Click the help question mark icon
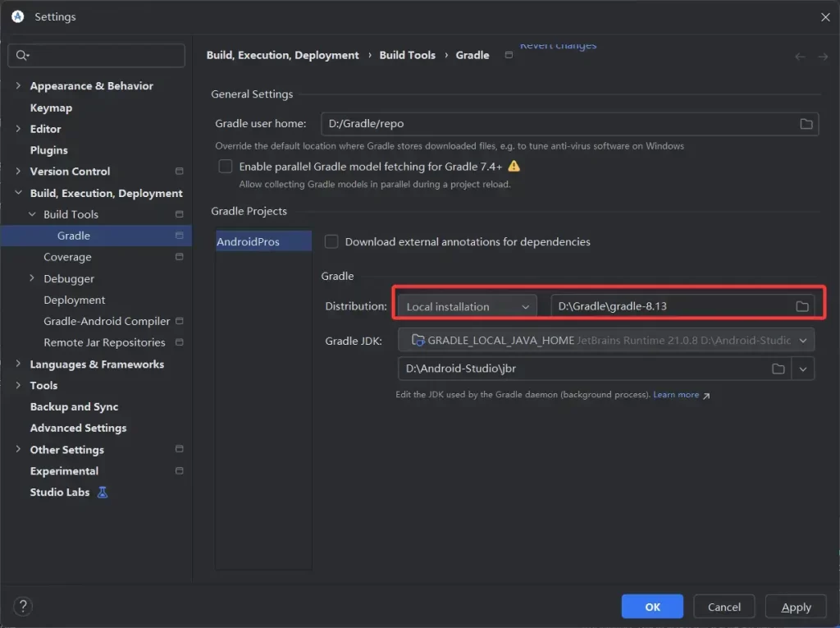Screen dimensions: 840x628 [x=23, y=607]
